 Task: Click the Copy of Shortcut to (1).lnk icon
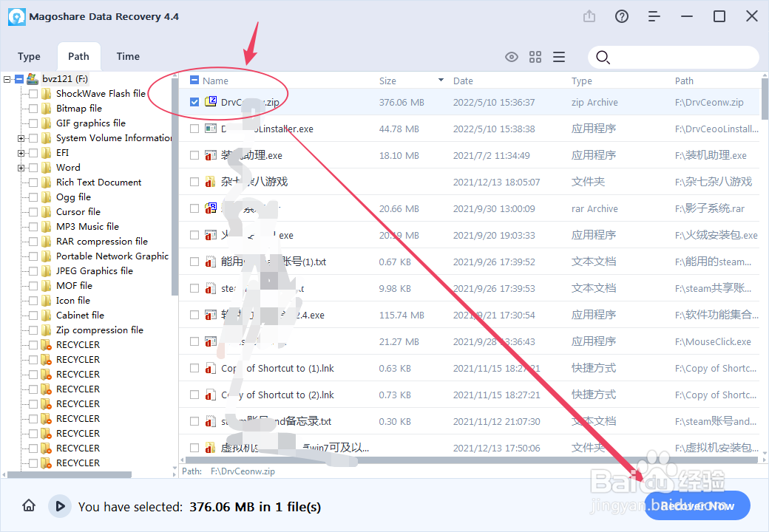tap(211, 368)
